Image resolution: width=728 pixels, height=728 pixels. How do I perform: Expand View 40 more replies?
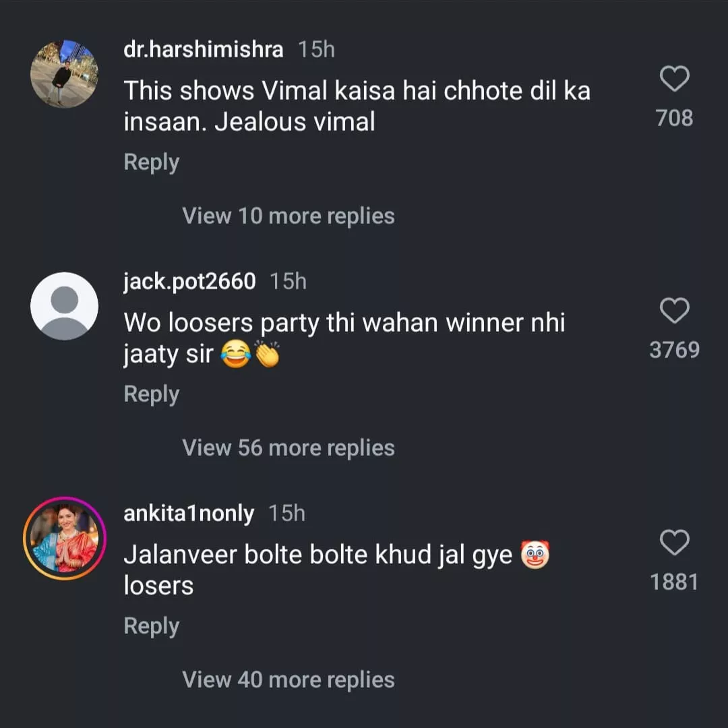[x=289, y=679]
